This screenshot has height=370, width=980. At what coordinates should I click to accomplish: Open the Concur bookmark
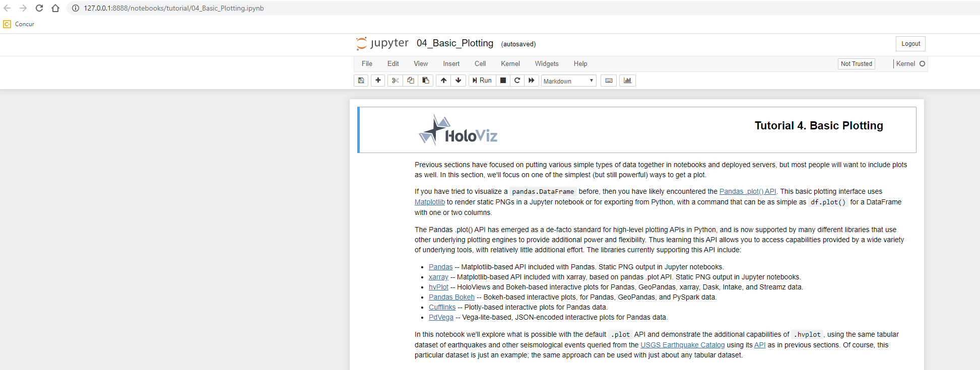pos(19,24)
